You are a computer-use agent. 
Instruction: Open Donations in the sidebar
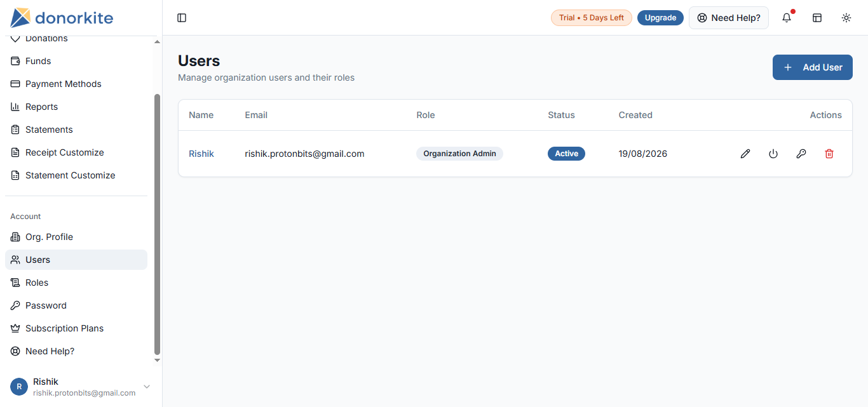pos(76,39)
